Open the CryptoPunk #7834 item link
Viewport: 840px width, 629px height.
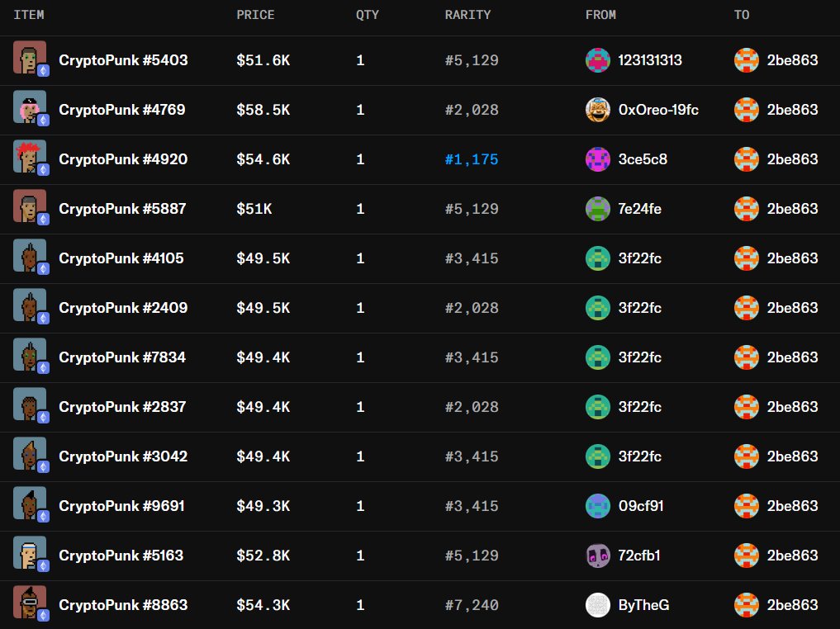click(123, 357)
